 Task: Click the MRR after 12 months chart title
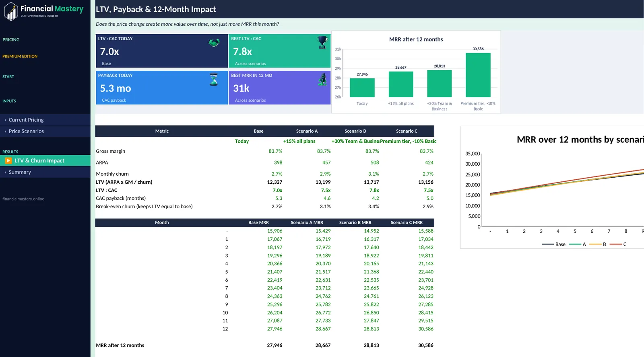pyautogui.click(x=416, y=39)
